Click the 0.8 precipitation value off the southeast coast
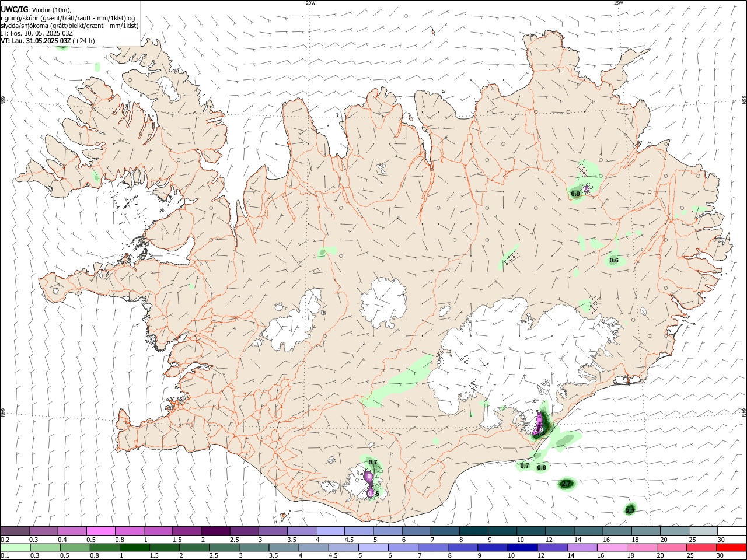 tap(542, 467)
